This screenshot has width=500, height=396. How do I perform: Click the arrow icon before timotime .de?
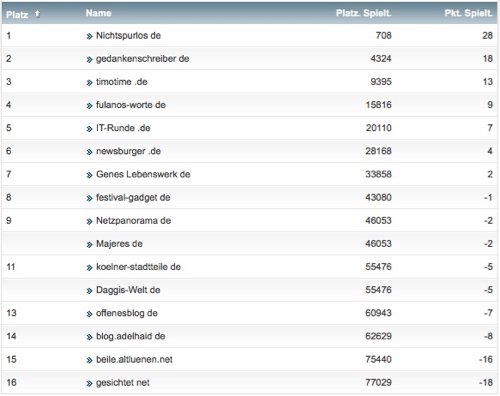click(x=89, y=83)
